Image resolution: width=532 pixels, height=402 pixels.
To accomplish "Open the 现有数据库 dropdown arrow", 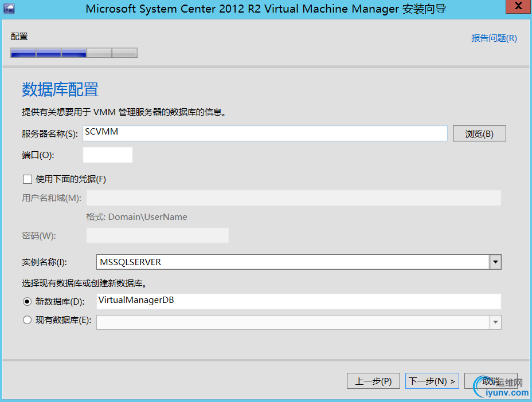I will pyautogui.click(x=495, y=322).
